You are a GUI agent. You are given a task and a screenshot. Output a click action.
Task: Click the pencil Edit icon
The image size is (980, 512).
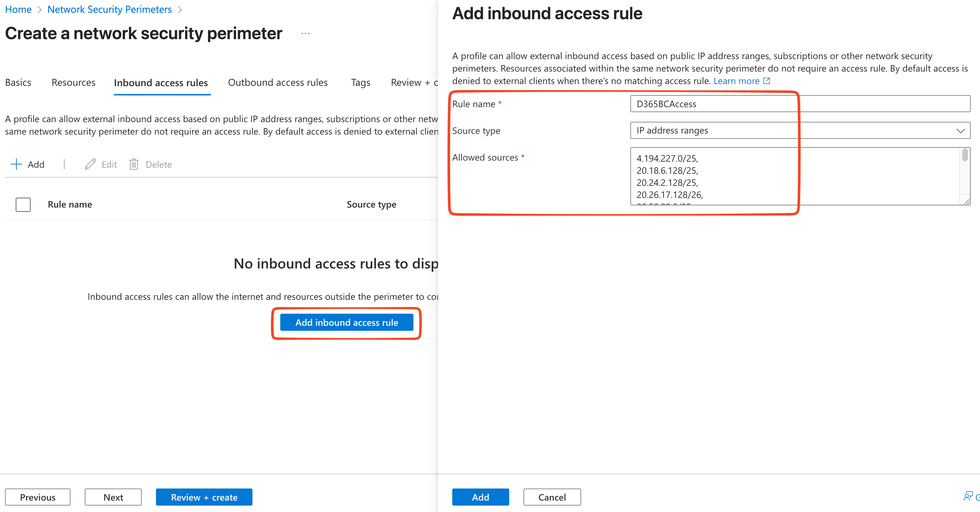tap(90, 164)
